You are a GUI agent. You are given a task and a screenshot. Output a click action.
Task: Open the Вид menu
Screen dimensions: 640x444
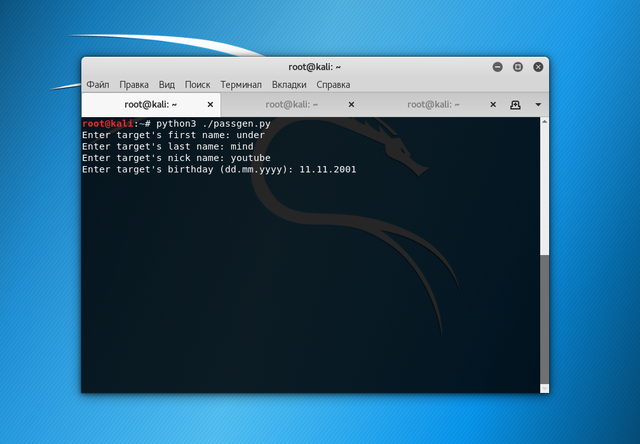[x=167, y=84]
